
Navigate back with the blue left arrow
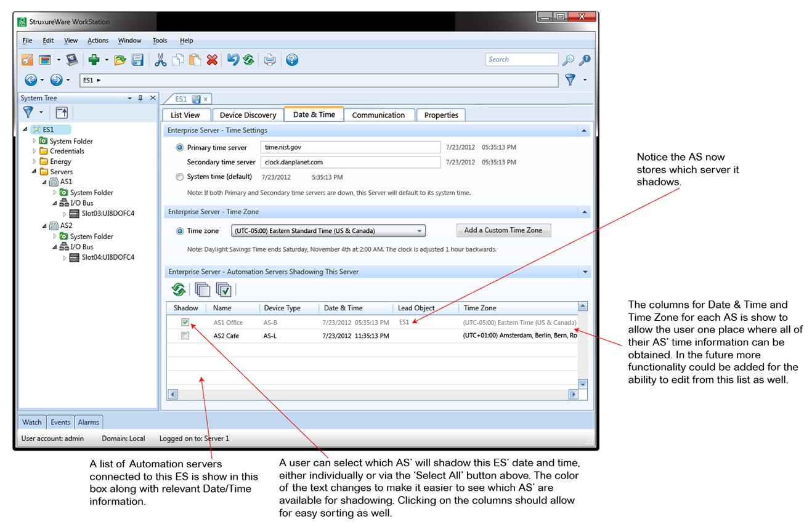coord(31,80)
